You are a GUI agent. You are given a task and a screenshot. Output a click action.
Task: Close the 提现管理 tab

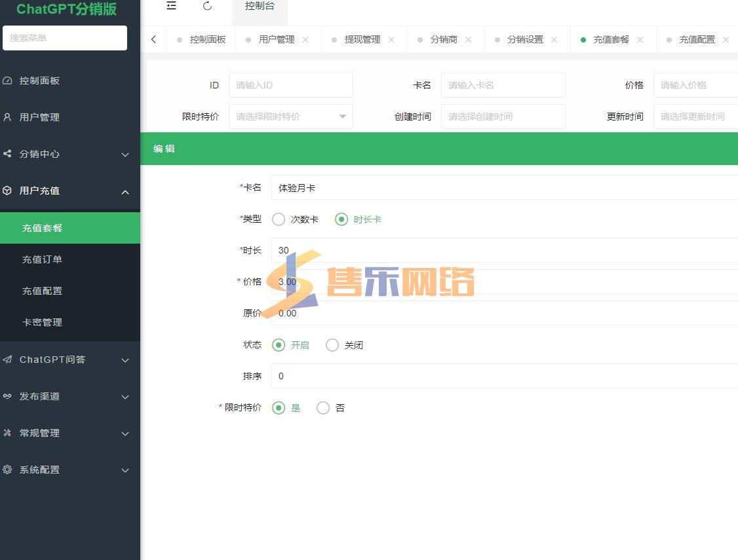point(391,39)
